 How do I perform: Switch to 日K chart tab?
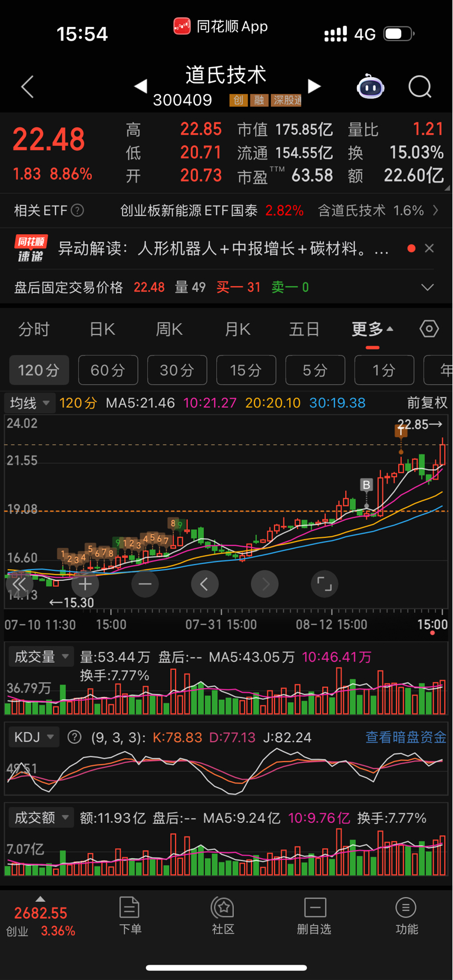coord(102,329)
